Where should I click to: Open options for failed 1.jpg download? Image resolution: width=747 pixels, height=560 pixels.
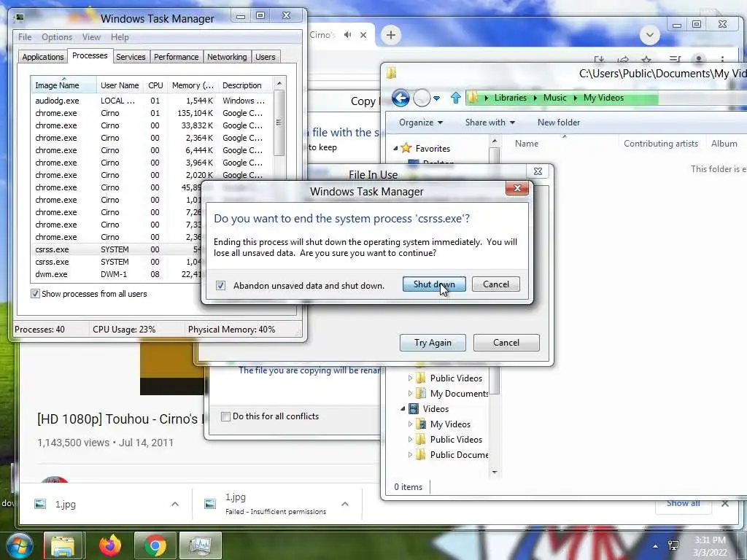[345, 504]
